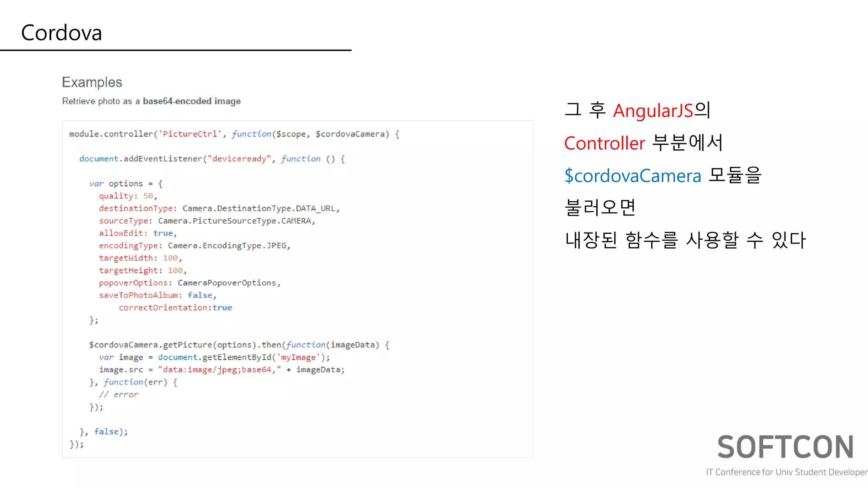Click the Cordova slide title
The height and width of the screenshot is (488, 868).
(61, 33)
